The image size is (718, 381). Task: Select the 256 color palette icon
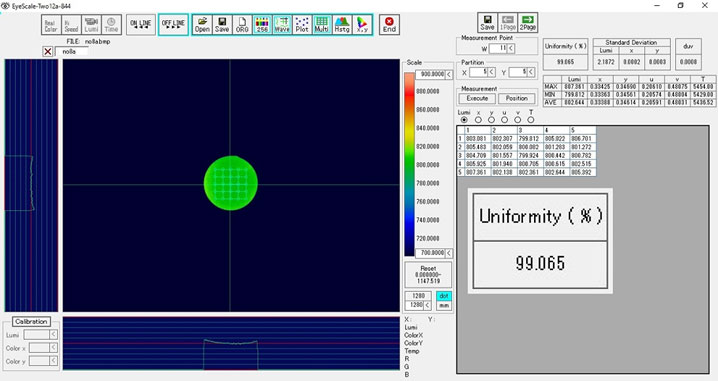pyautogui.click(x=262, y=25)
